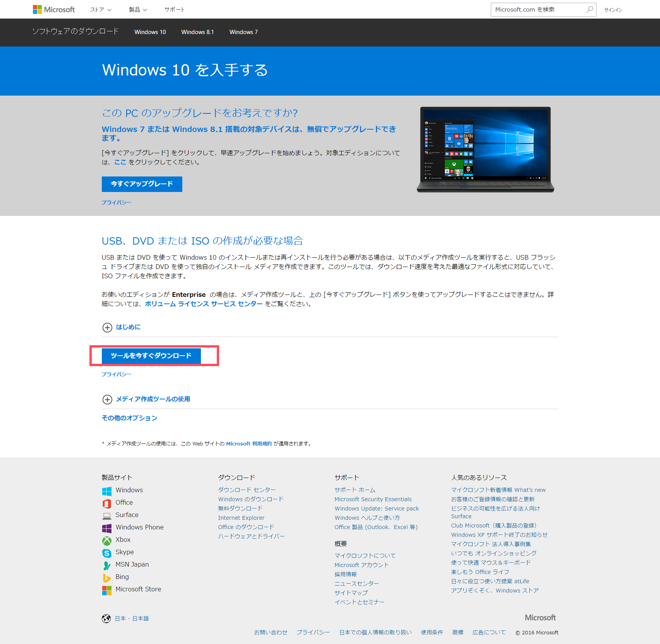Click the Xbox icon in footer
Screen dimensions: 660x644
(x=107, y=541)
